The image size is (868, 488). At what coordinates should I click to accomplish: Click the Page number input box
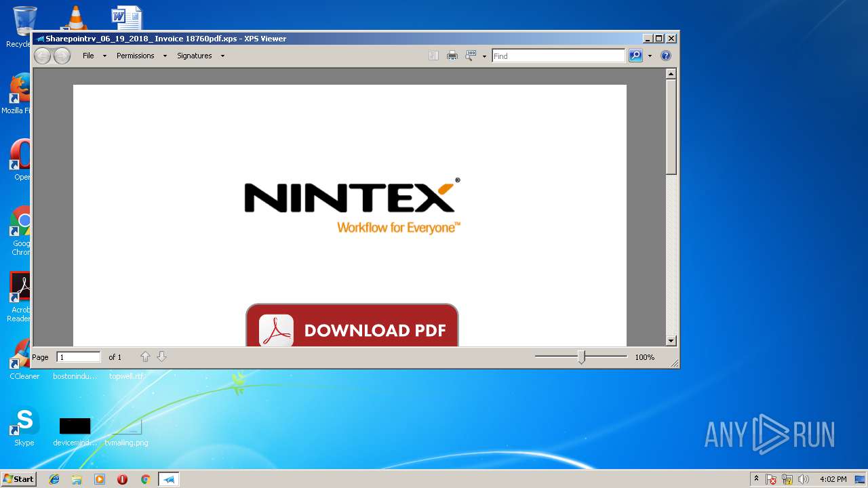tap(79, 357)
